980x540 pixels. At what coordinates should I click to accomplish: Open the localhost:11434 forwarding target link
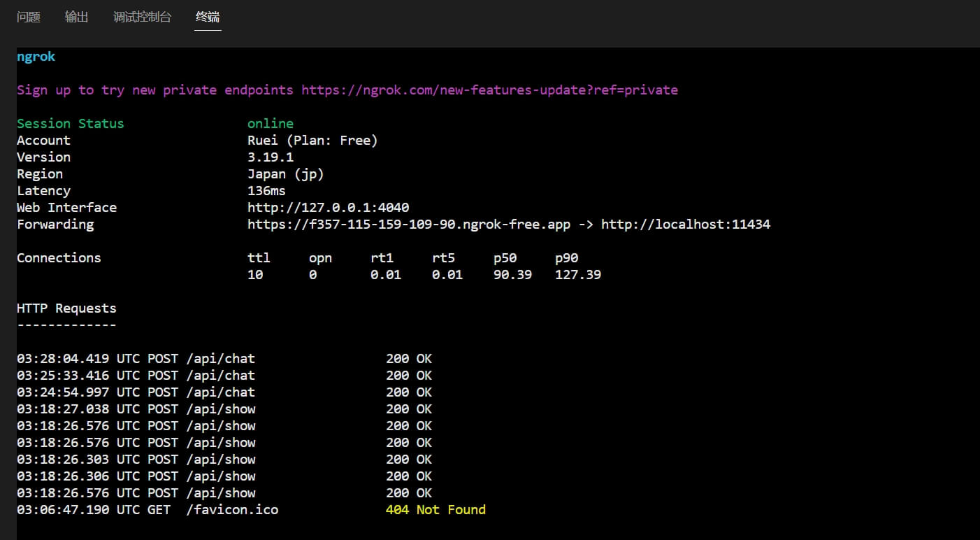click(x=686, y=224)
